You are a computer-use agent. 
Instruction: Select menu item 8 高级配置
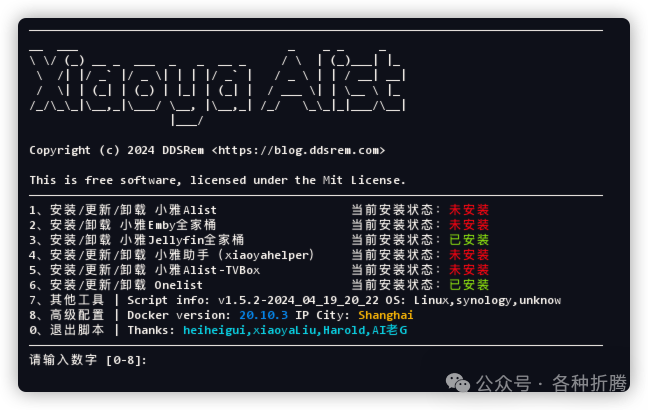(x=67, y=315)
